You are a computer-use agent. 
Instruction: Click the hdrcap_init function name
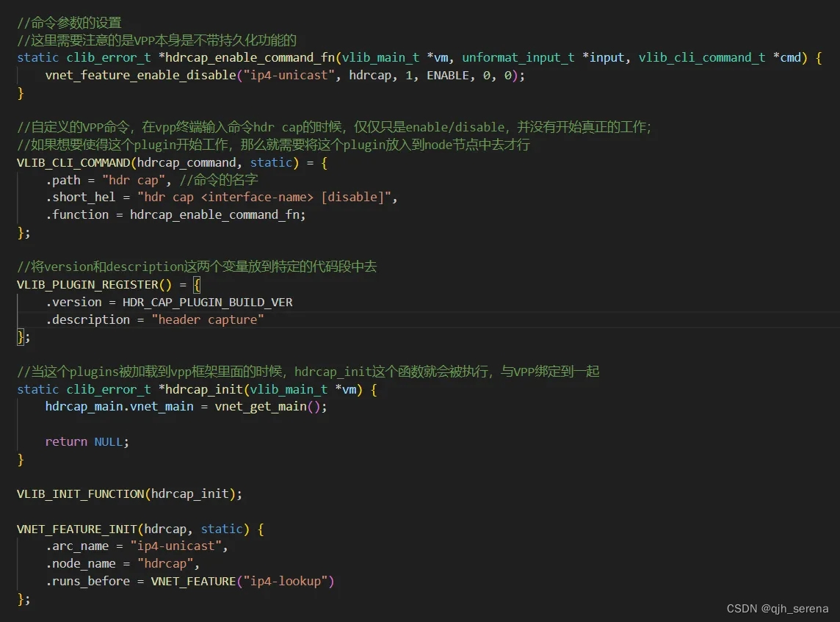[203, 389]
